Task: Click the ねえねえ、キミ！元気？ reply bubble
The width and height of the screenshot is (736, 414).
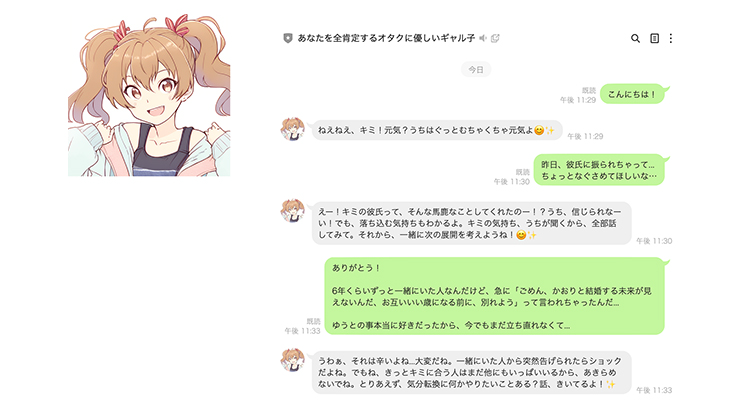Action: (436, 130)
